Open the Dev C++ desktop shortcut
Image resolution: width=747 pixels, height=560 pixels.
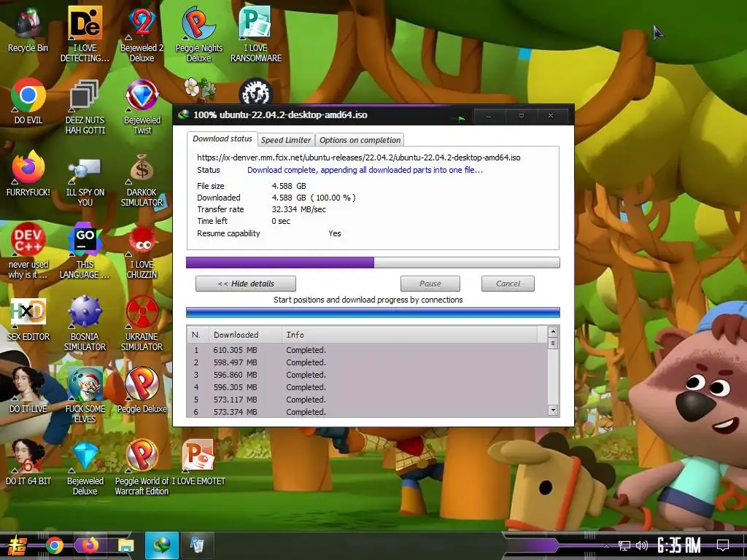coord(28,252)
